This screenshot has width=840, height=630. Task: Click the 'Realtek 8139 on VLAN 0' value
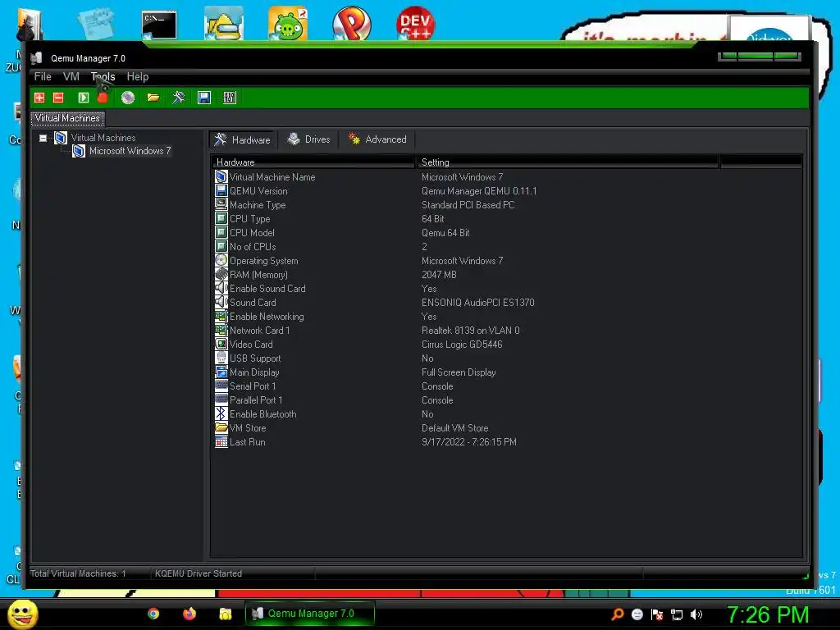[x=470, y=330]
